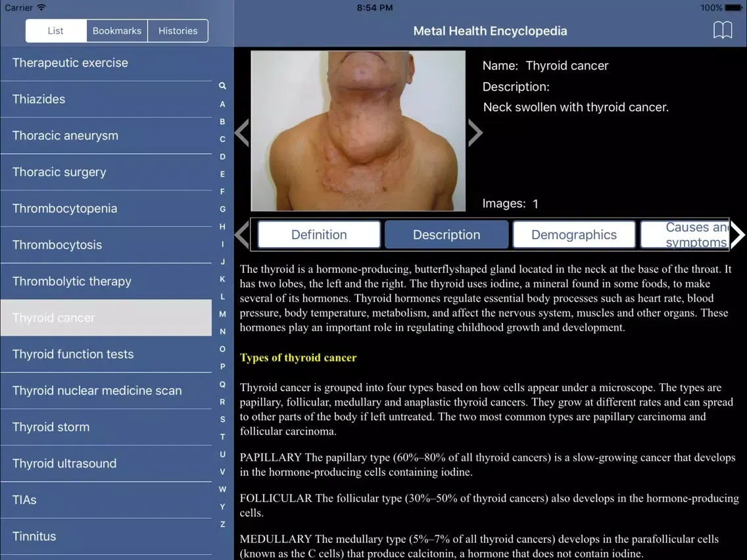Image resolution: width=747 pixels, height=560 pixels.
Task: Open the Definition section
Action: coord(319,235)
